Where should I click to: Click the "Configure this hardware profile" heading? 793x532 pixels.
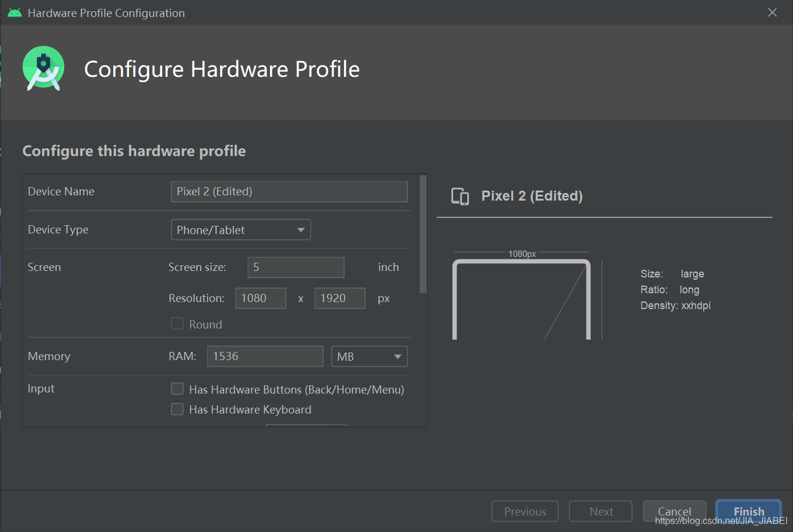(134, 151)
